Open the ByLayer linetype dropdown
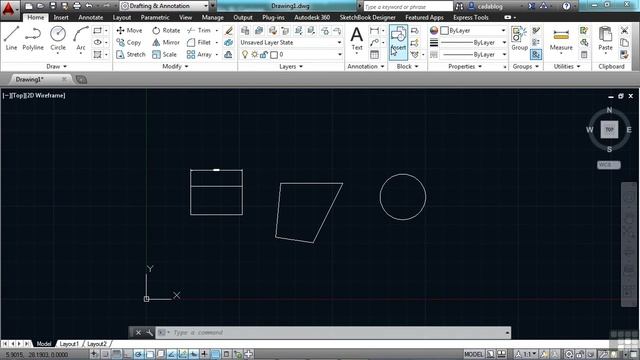 point(473,54)
